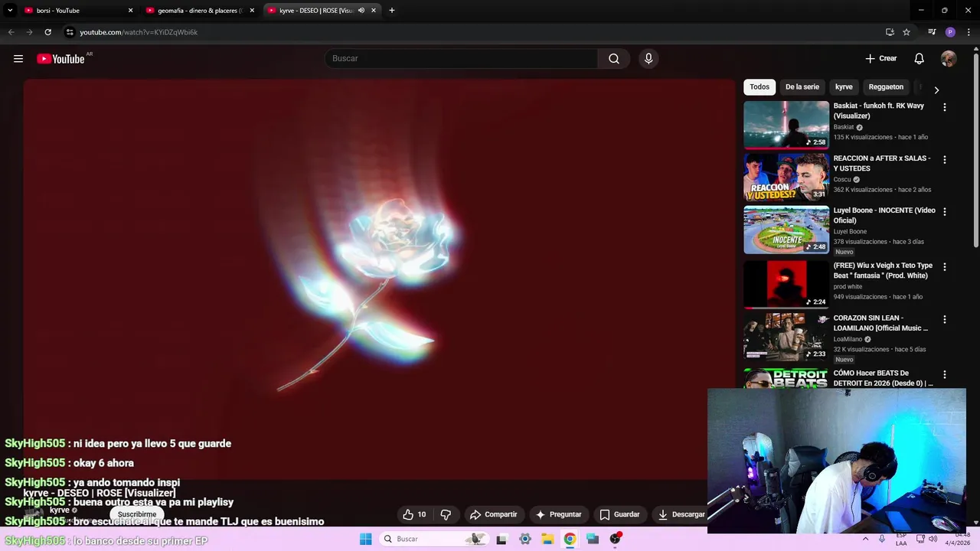Open the REACCION a AFTER x SALAS thumbnail

[786, 177]
